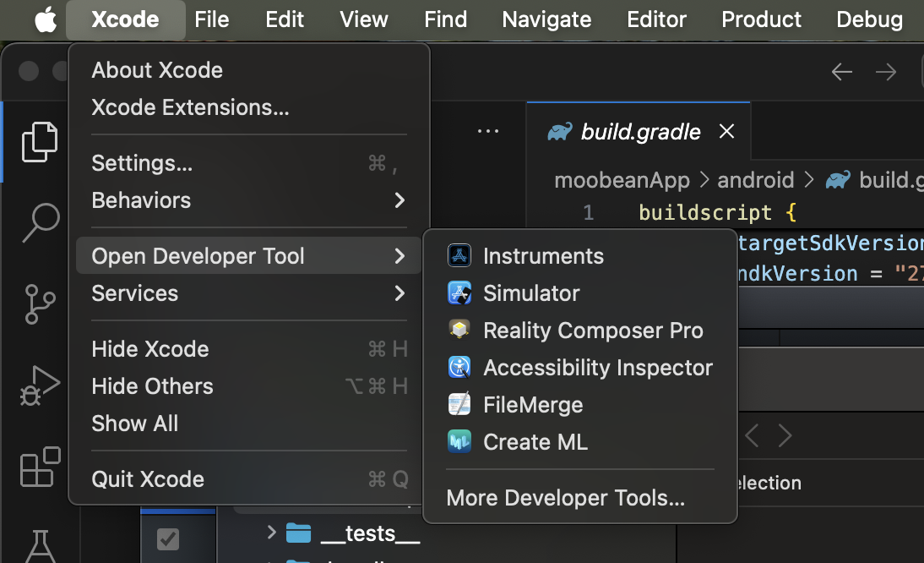Open the Run and Debug sidebar icon

tap(40, 385)
